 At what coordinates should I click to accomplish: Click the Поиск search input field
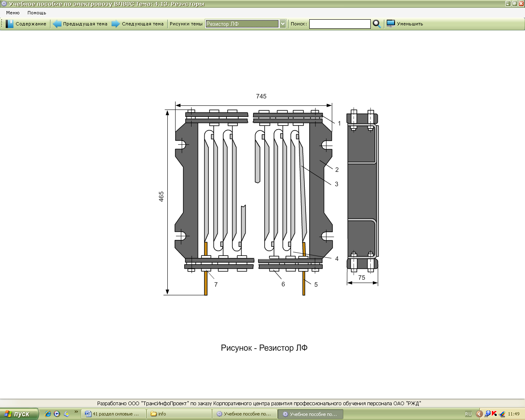(340, 24)
